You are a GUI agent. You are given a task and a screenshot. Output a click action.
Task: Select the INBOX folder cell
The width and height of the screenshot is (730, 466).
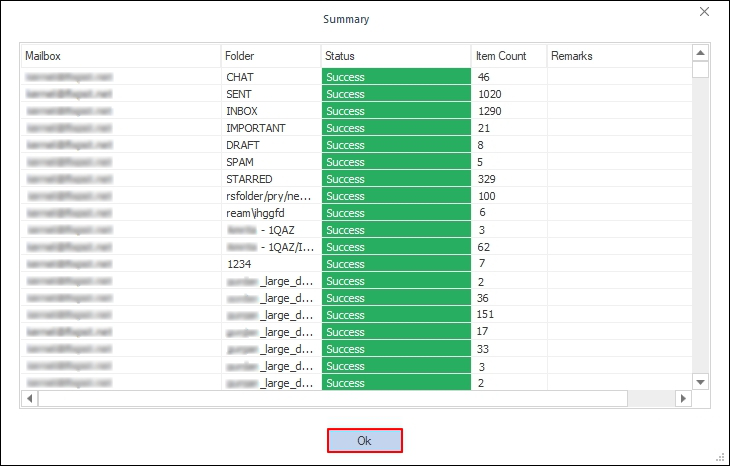point(271,111)
